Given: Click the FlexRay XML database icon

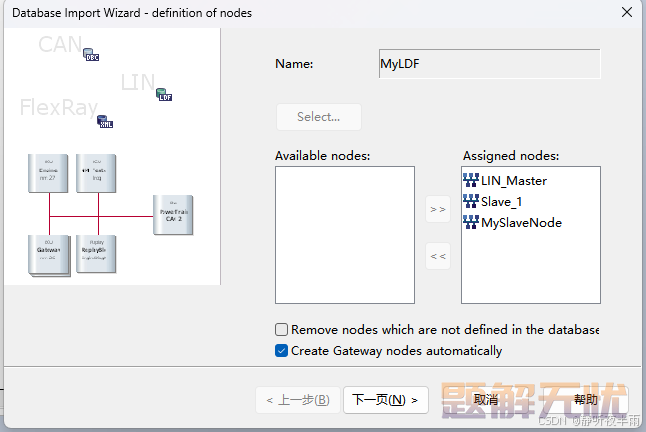Looking at the screenshot, I should click(105, 121).
